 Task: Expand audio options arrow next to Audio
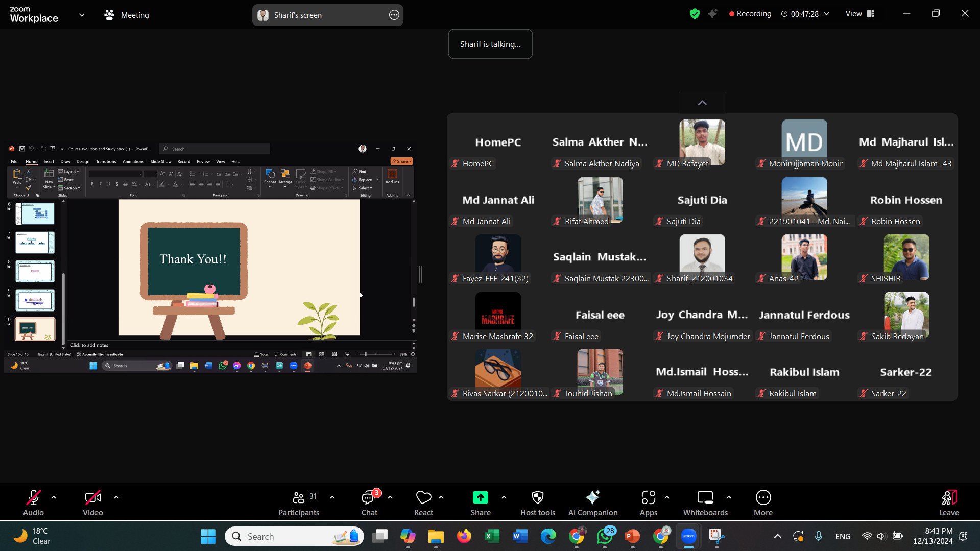pos(54,497)
